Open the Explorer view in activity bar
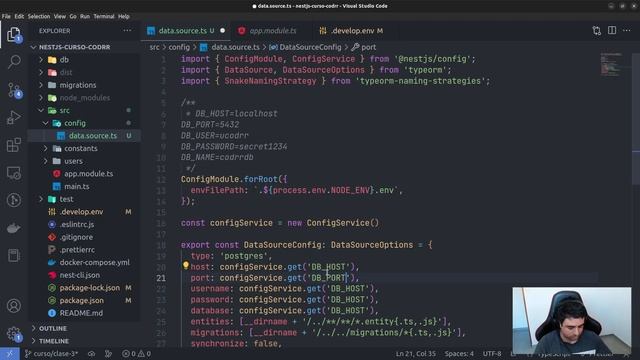640x360 pixels. [x=14, y=34]
